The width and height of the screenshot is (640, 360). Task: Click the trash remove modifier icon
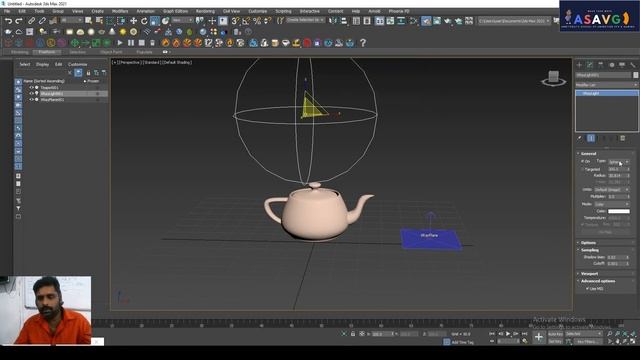[622, 138]
